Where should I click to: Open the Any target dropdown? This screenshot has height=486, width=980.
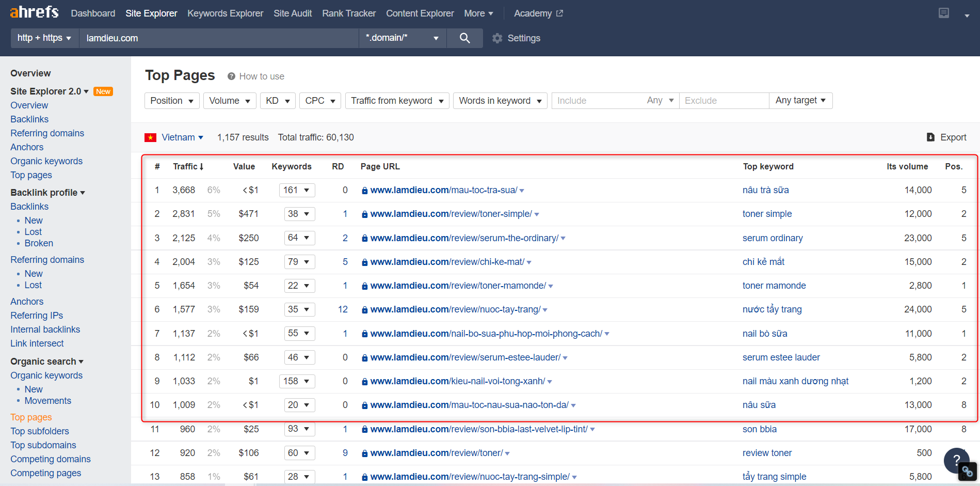[x=800, y=100]
